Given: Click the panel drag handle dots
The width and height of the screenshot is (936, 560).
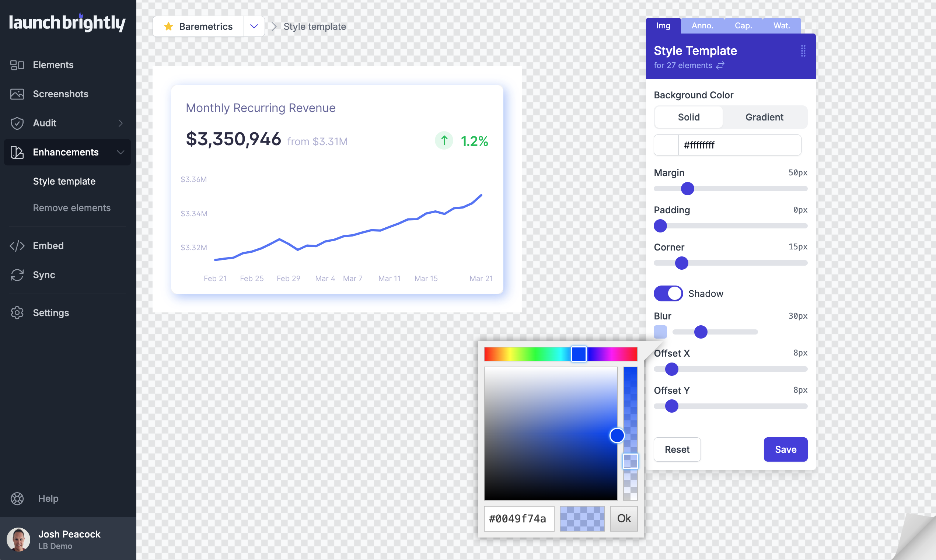Looking at the screenshot, I should tap(803, 50).
